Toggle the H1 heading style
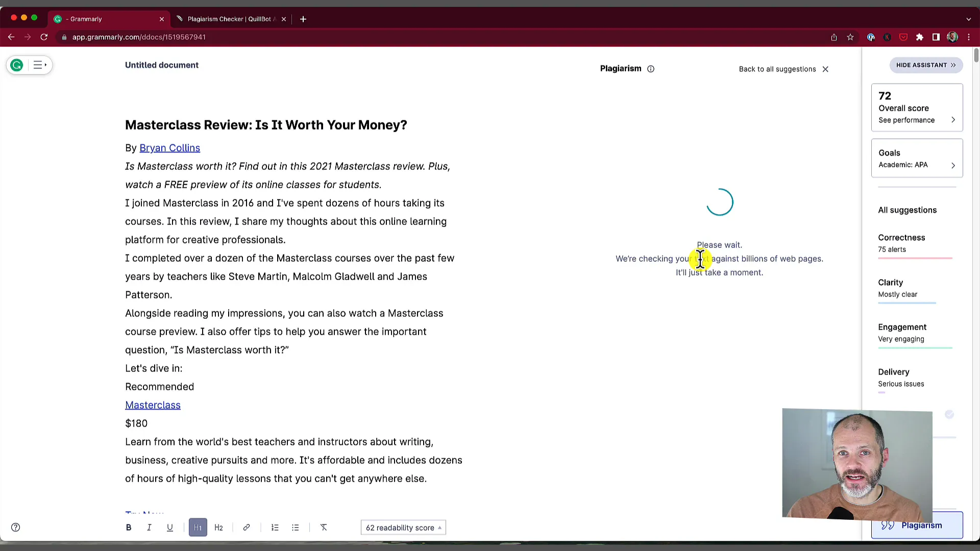The height and width of the screenshot is (551, 980). point(198,528)
